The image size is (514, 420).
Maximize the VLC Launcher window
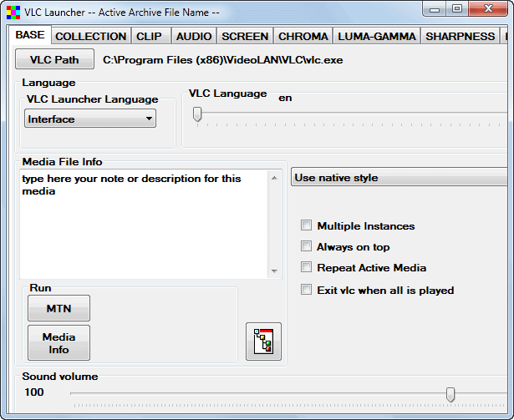click(457, 8)
